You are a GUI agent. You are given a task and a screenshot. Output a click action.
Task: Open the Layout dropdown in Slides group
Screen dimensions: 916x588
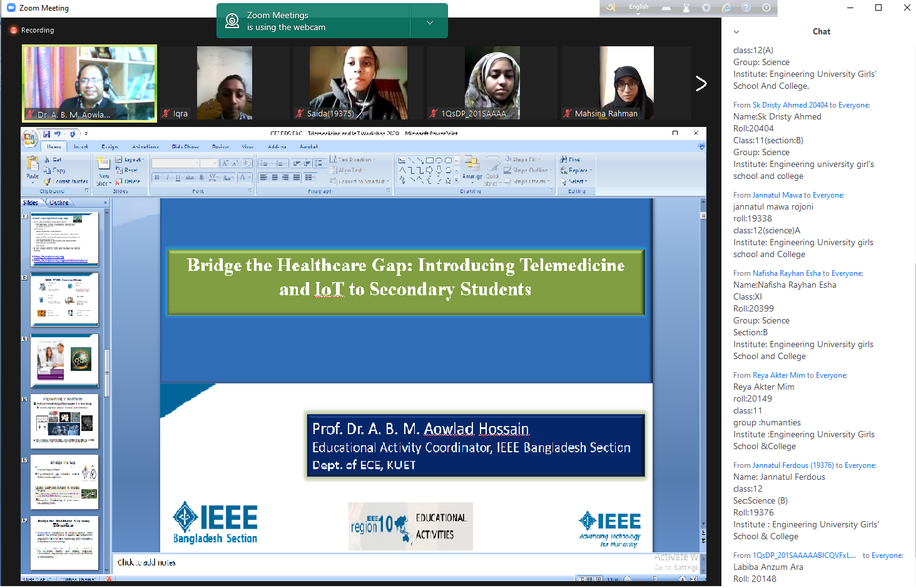pos(130,160)
